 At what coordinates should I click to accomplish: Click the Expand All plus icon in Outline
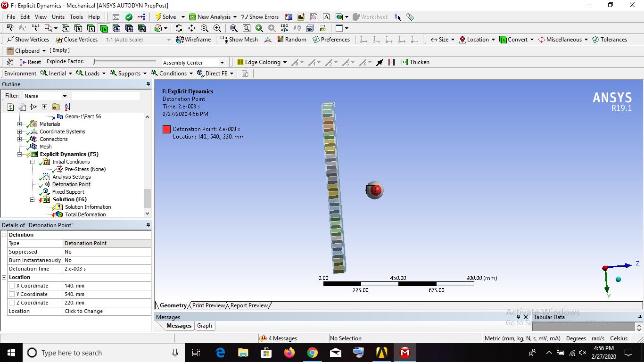[x=44, y=107]
